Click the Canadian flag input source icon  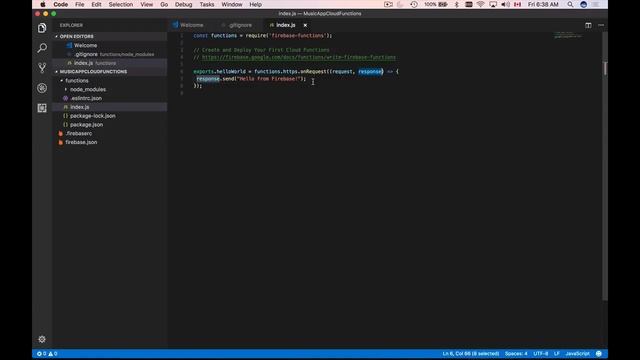[518, 4]
